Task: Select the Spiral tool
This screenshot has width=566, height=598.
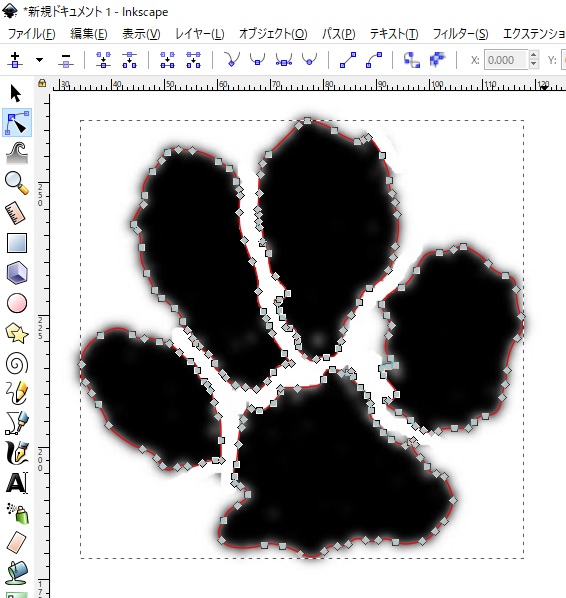Action: point(17,363)
